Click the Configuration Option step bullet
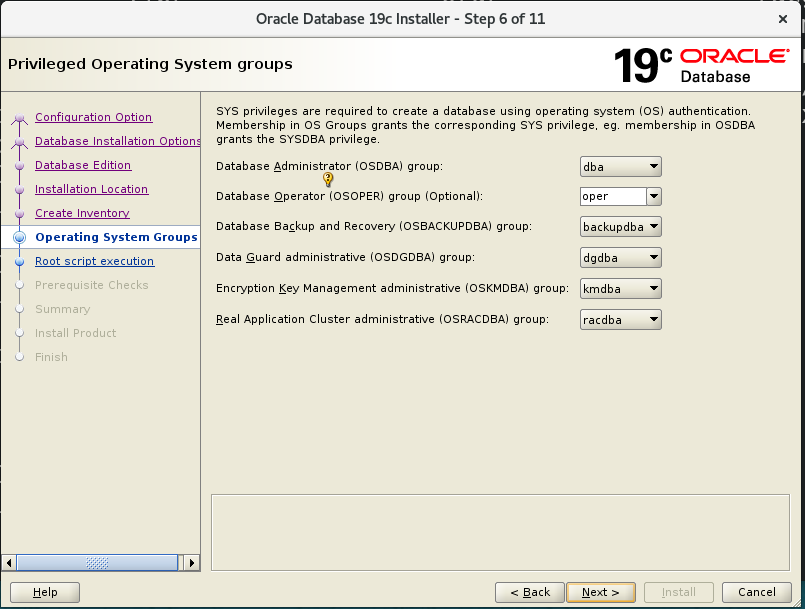 (x=20, y=118)
